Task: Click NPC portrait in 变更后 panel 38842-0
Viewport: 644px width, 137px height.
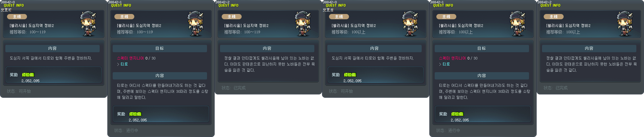Action: click(x=410, y=24)
